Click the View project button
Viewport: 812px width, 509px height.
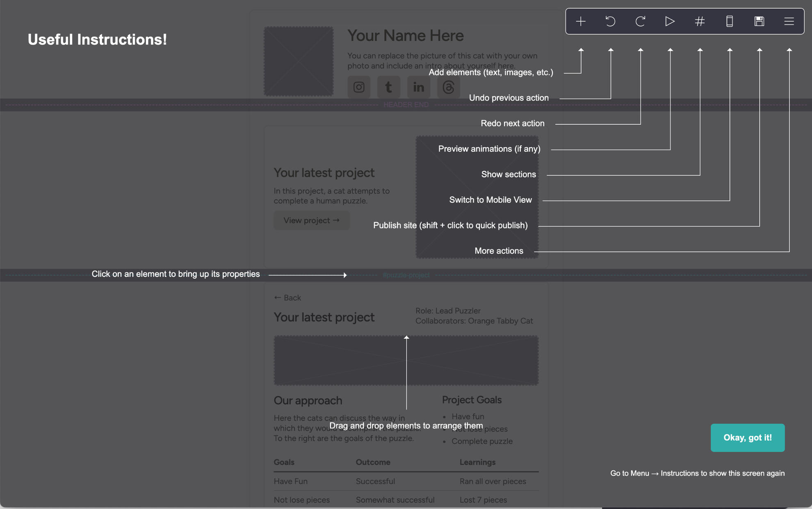click(311, 220)
